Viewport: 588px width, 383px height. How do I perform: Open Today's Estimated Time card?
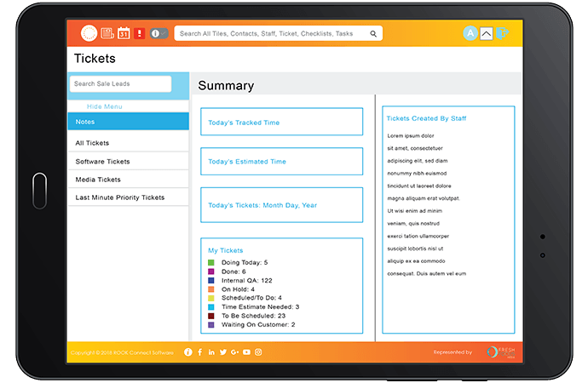point(281,162)
